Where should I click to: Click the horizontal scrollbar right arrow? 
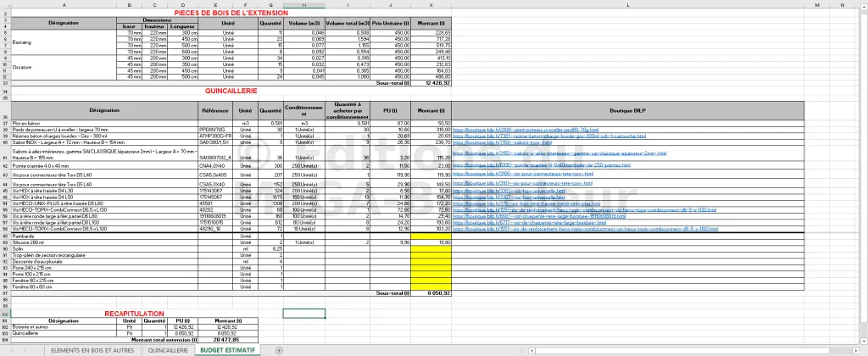[858, 350]
